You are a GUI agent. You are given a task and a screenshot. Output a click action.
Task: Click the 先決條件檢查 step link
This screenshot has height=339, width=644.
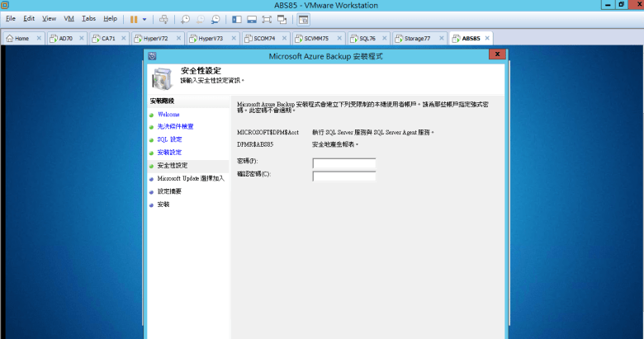pos(175,127)
